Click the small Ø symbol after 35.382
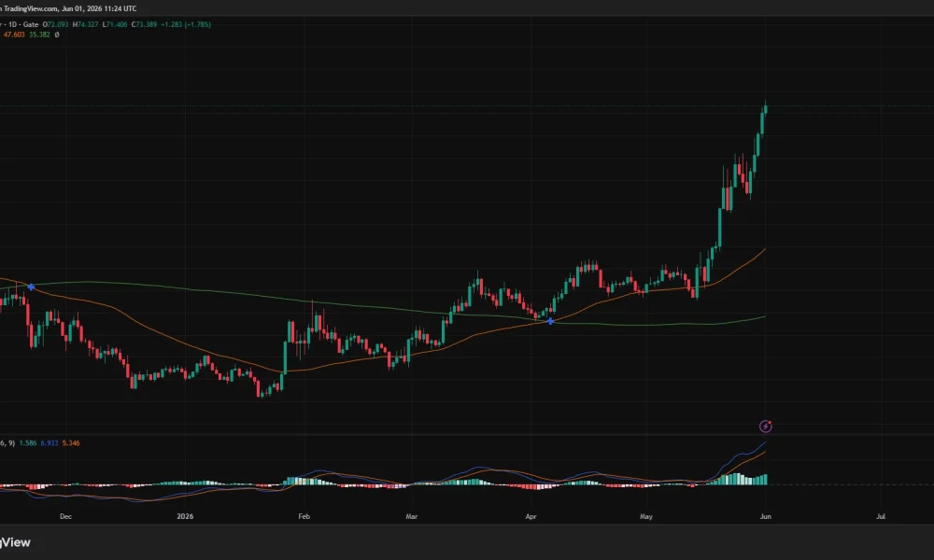Screen dimensions: 934x560 tap(57, 35)
